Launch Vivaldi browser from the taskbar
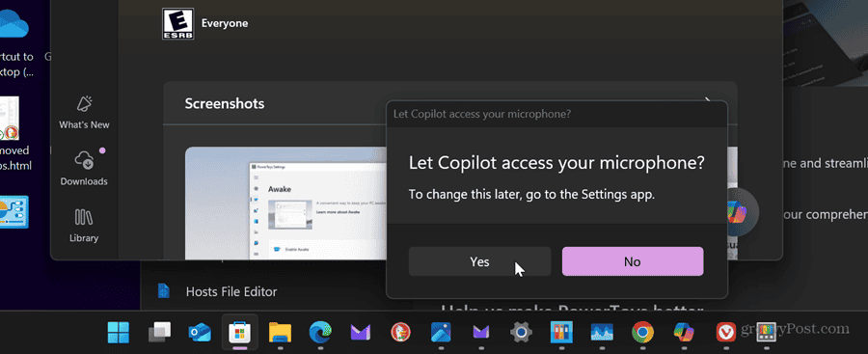The height and width of the screenshot is (354, 868). point(725,333)
